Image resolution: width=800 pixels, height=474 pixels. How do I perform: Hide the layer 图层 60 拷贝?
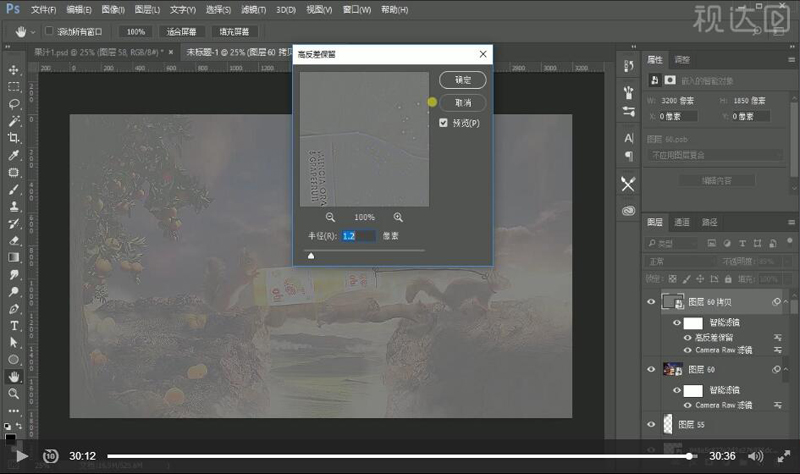[651, 302]
